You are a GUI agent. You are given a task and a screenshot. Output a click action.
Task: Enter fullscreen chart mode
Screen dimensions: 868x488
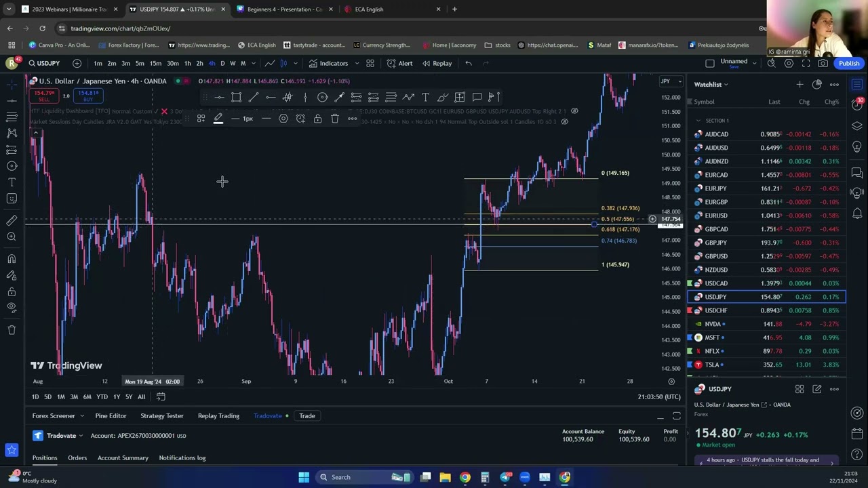[x=806, y=63]
